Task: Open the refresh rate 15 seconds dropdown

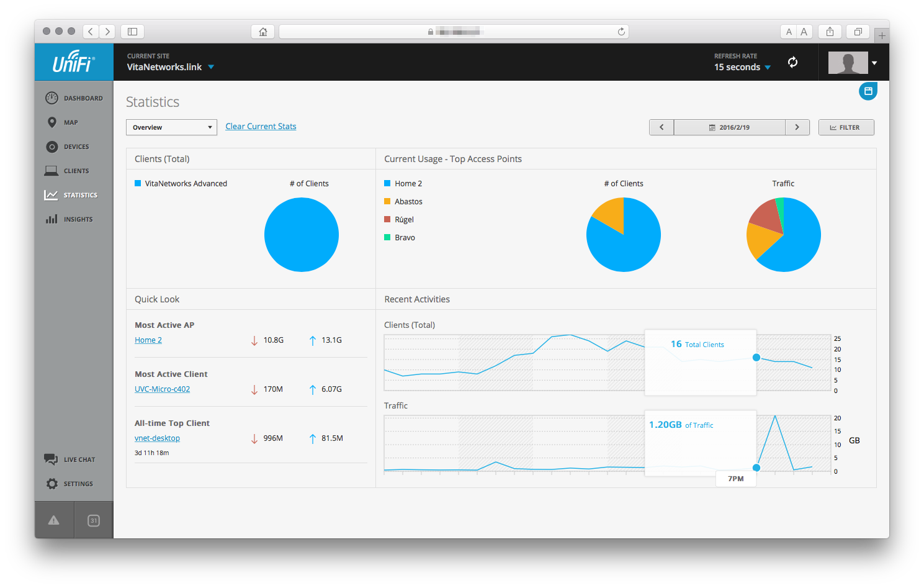Action: click(742, 67)
